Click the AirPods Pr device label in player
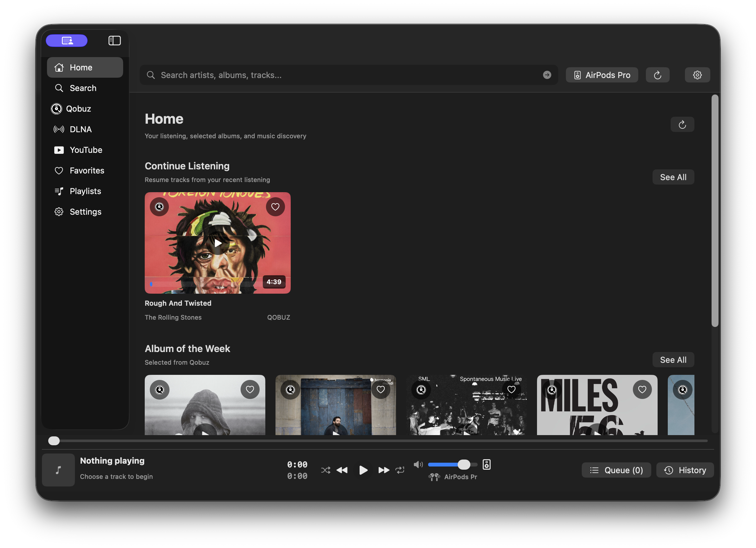The height and width of the screenshot is (548, 756). [x=460, y=477]
